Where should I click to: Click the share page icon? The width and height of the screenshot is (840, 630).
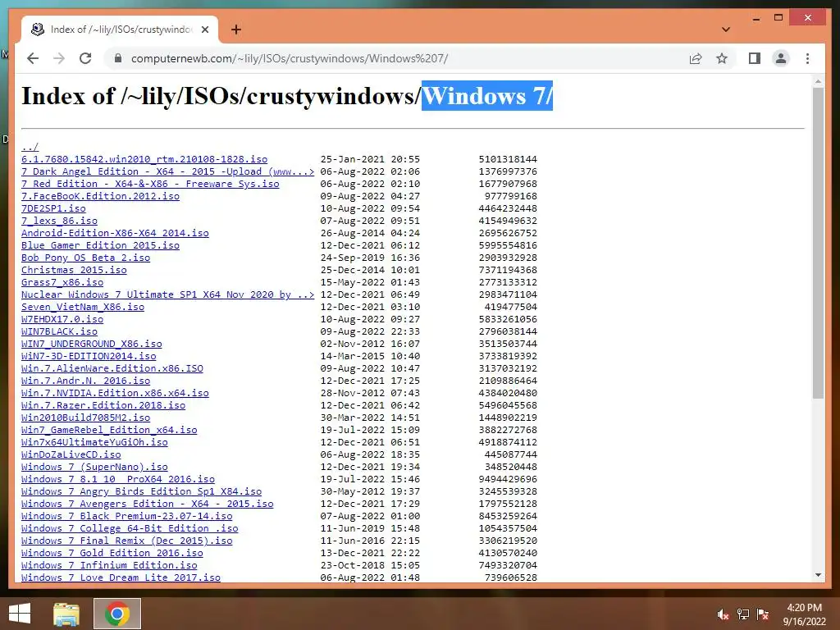point(696,58)
